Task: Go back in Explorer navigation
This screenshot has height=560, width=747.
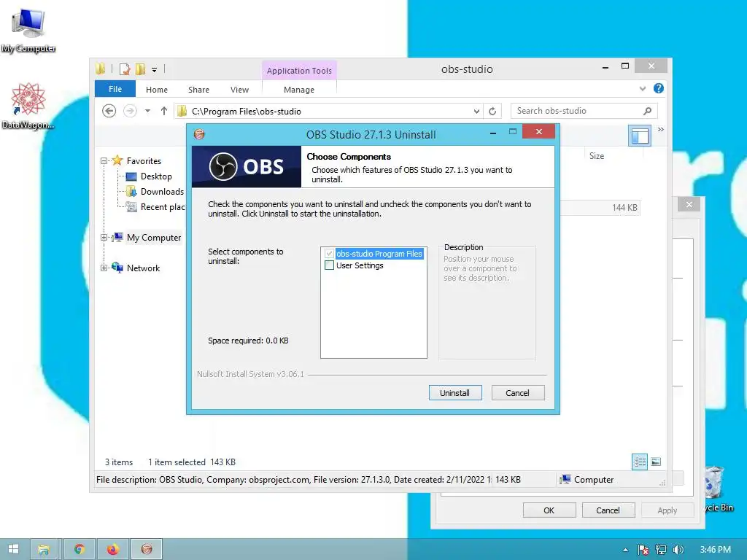Action: (x=109, y=111)
